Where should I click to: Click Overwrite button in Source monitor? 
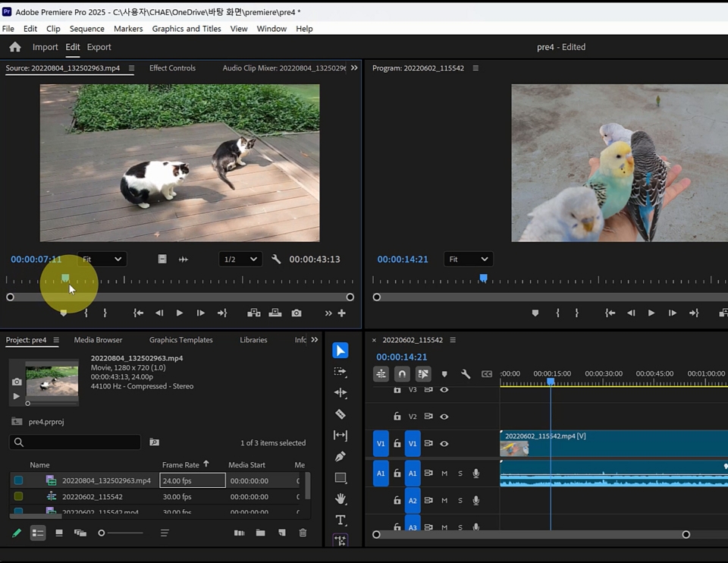(x=275, y=313)
